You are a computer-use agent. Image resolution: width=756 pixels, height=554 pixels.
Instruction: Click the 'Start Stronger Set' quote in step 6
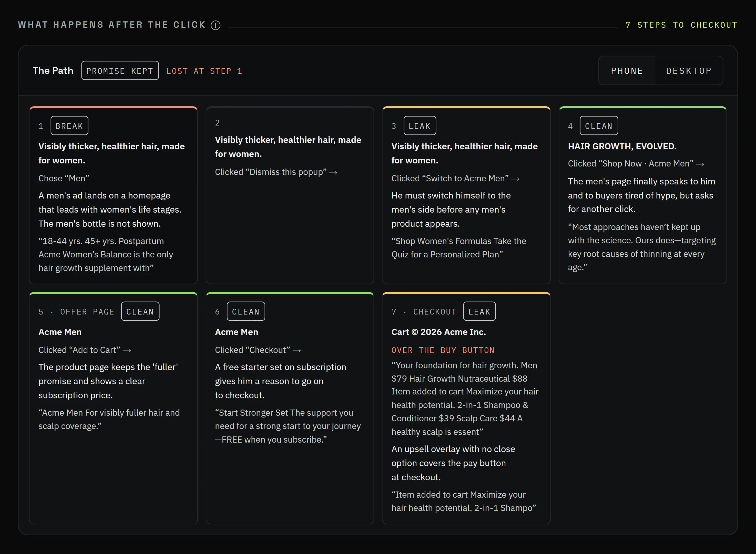pos(288,426)
